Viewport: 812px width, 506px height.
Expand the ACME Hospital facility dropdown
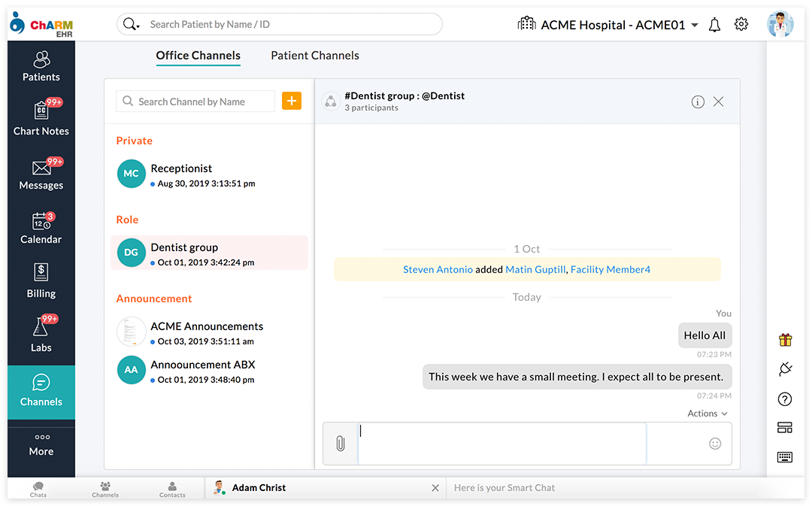[x=694, y=25]
